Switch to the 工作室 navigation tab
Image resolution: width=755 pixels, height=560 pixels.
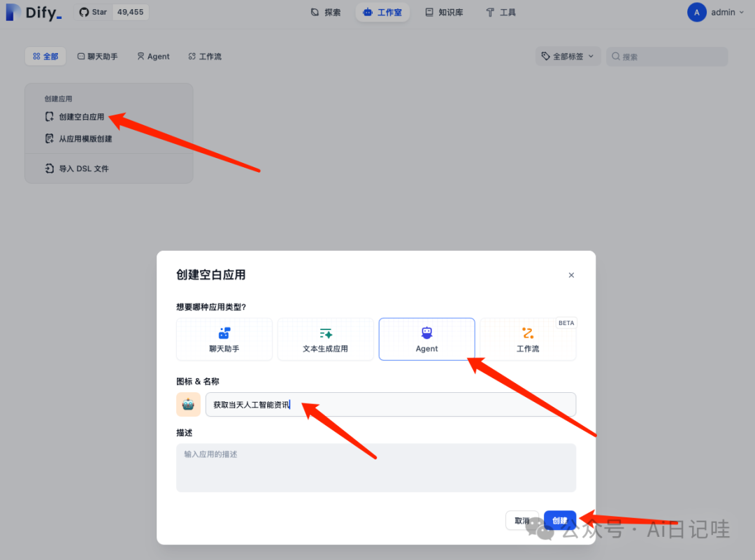[382, 12]
